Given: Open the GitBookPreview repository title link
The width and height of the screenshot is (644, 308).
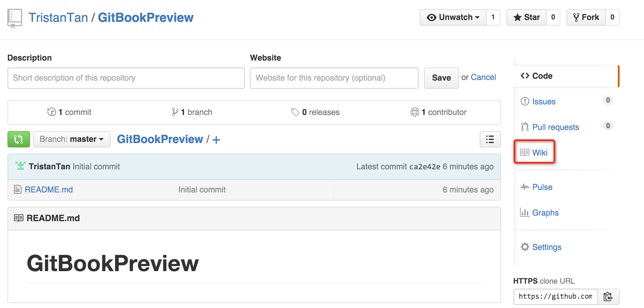Looking at the screenshot, I should point(146,17).
